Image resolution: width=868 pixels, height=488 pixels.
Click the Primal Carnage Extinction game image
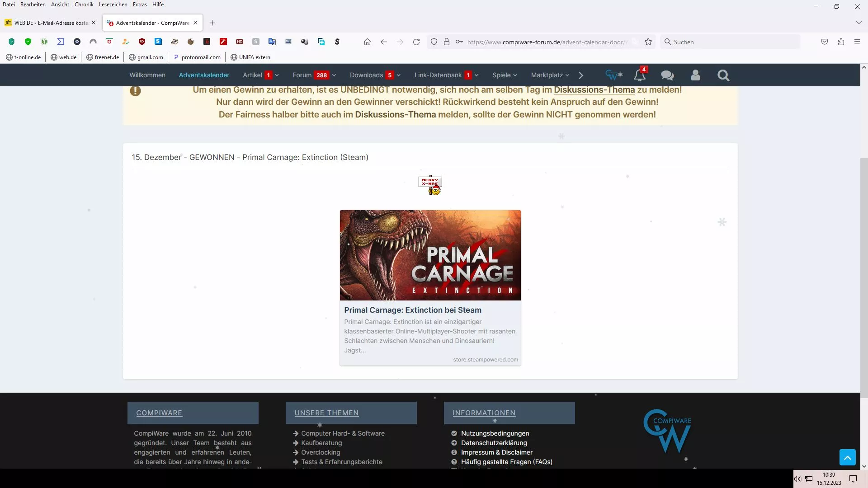click(x=430, y=255)
